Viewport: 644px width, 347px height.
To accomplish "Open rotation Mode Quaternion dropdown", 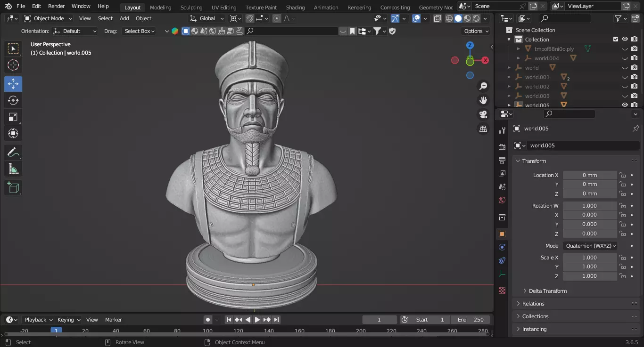I will [590, 246].
